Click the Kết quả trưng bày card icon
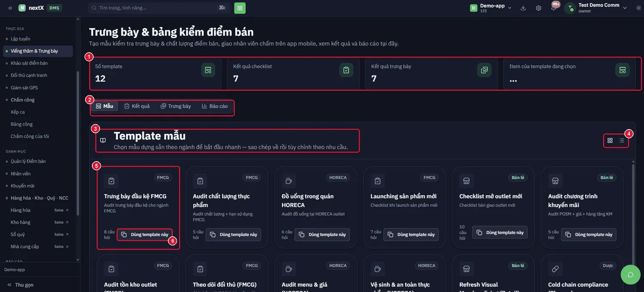This screenshot has width=644, height=292. 484,70
